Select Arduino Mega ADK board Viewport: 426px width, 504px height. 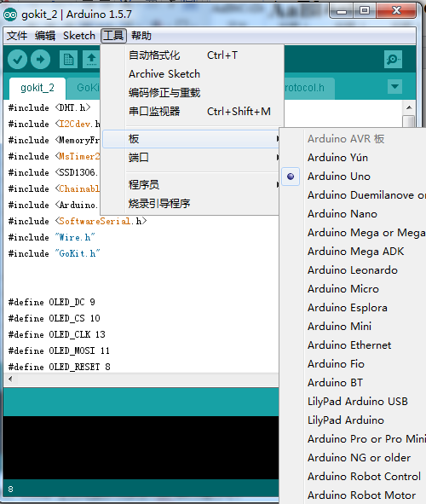(x=354, y=252)
